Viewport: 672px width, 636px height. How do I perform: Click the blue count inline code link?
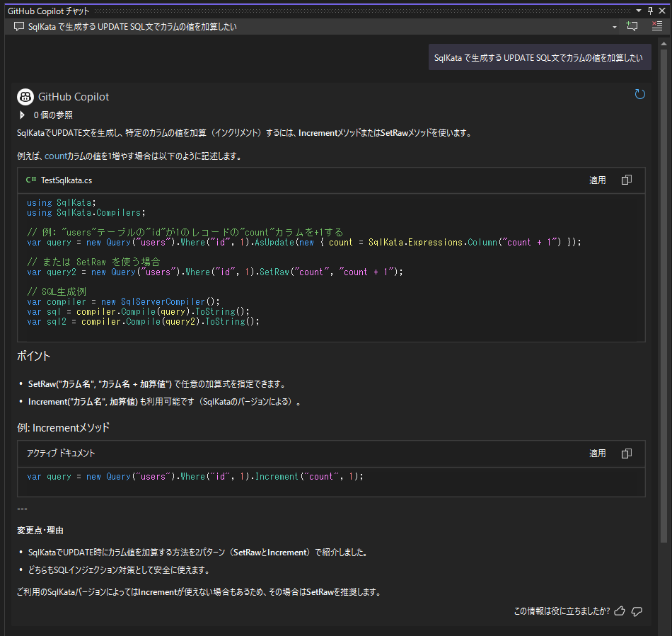pos(56,156)
